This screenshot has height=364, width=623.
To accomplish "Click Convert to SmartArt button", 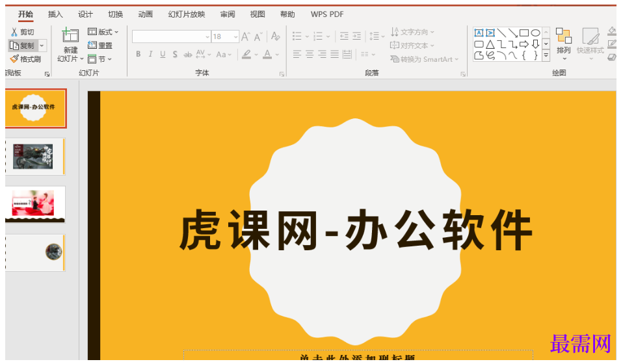I will [x=424, y=59].
